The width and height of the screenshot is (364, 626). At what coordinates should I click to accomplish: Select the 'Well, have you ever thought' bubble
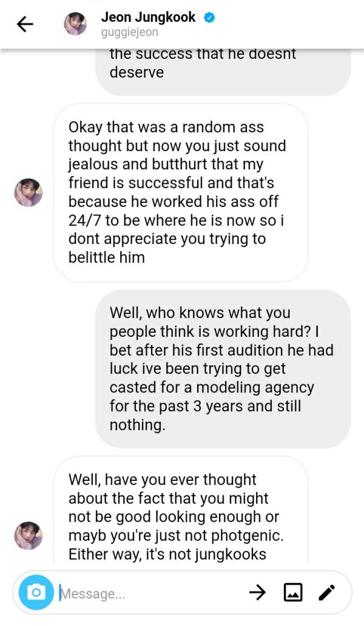click(x=181, y=513)
